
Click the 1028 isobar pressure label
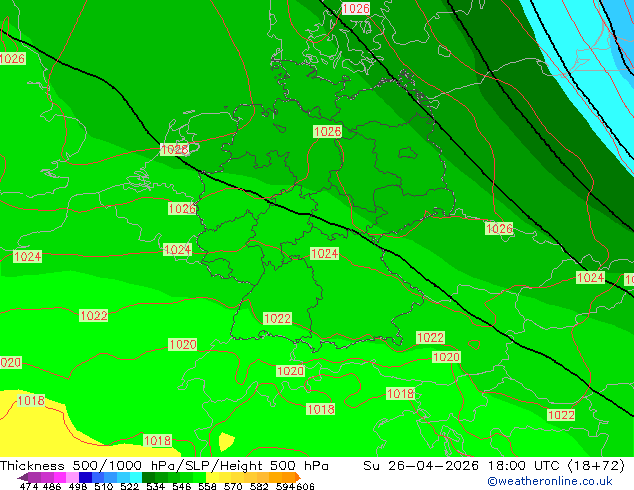[175, 150]
